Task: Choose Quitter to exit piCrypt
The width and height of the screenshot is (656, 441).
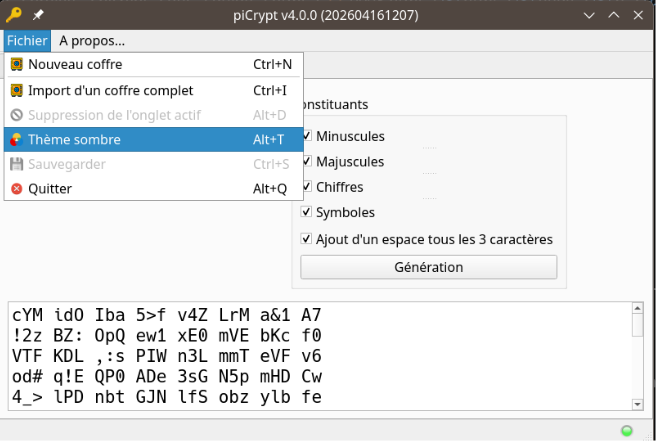Action: pos(154,189)
